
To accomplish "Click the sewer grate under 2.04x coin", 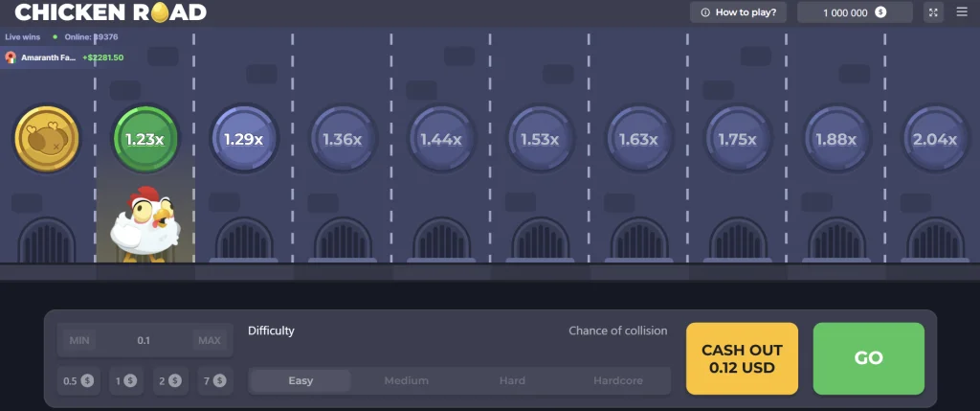I will (x=935, y=240).
